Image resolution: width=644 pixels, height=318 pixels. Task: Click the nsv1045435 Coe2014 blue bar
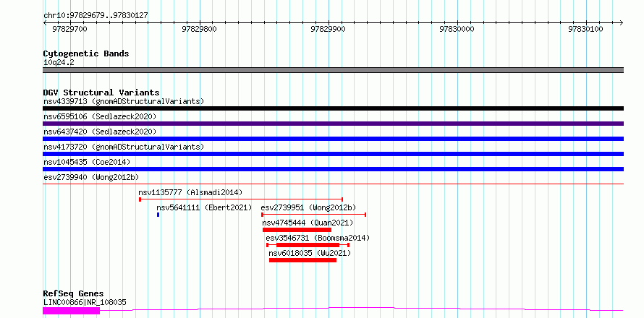click(x=333, y=169)
